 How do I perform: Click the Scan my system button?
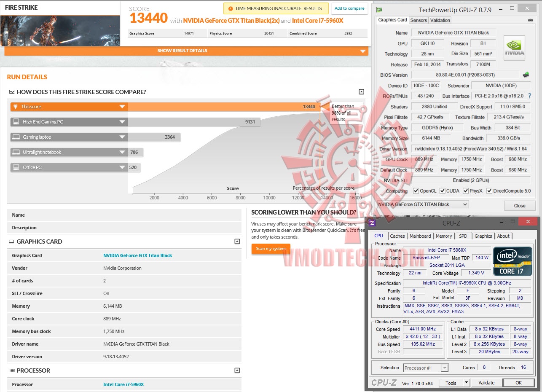point(271,249)
